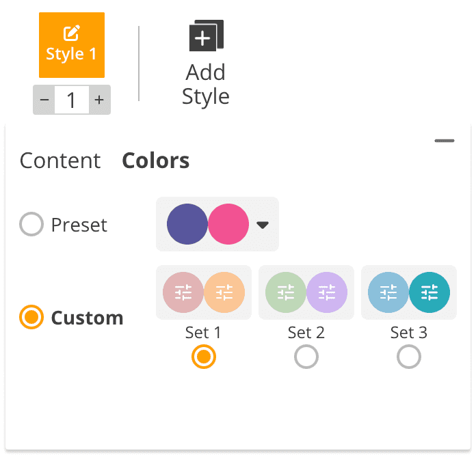The height and width of the screenshot is (455, 476).
Task: Click the Style 1 edit pencil icon
Action: [x=71, y=33]
